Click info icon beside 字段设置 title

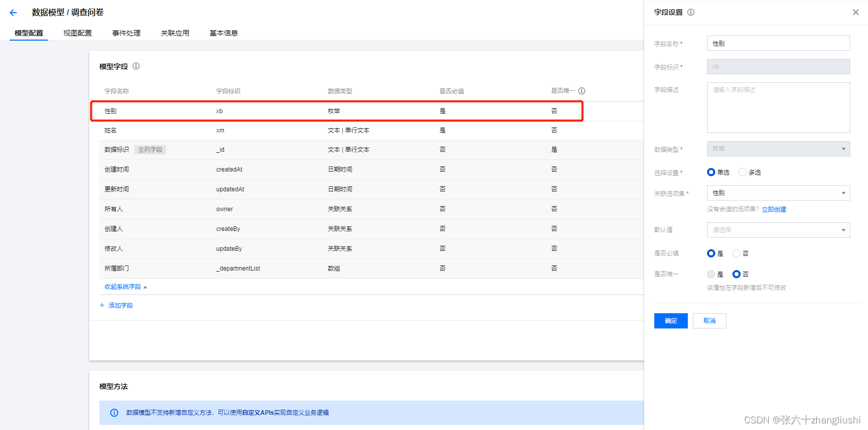pos(691,12)
